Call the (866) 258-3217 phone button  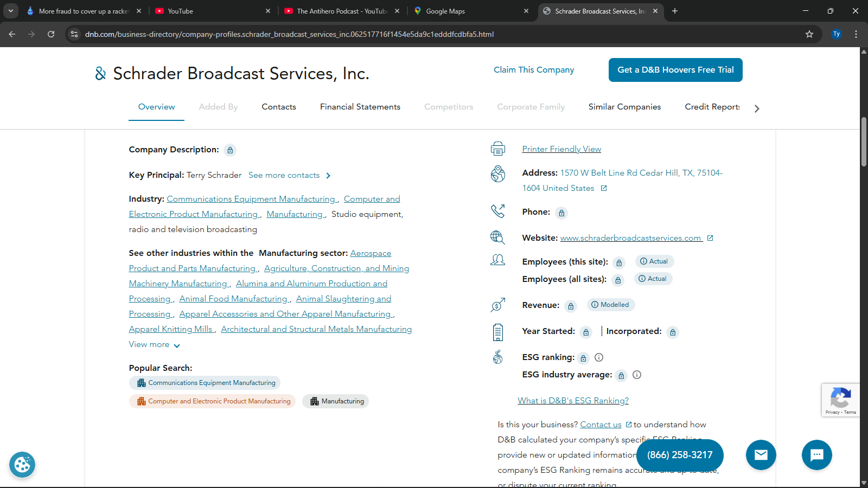(x=680, y=455)
